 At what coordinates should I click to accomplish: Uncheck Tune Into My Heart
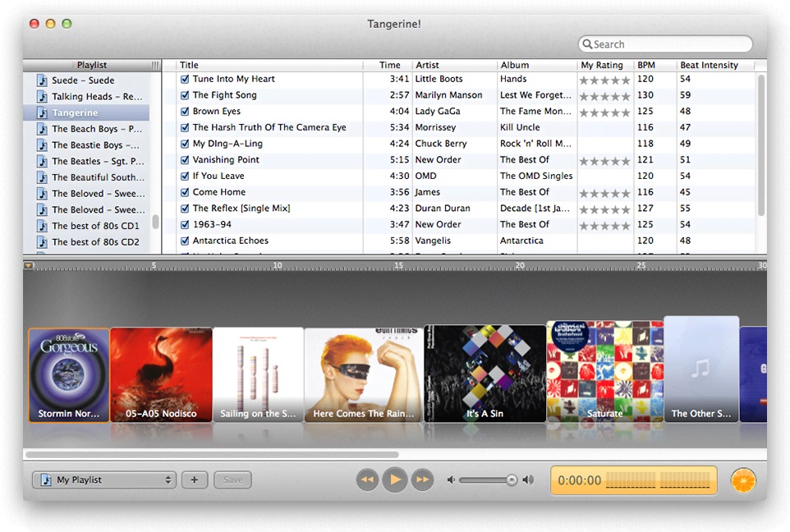(x=185, y=79)
